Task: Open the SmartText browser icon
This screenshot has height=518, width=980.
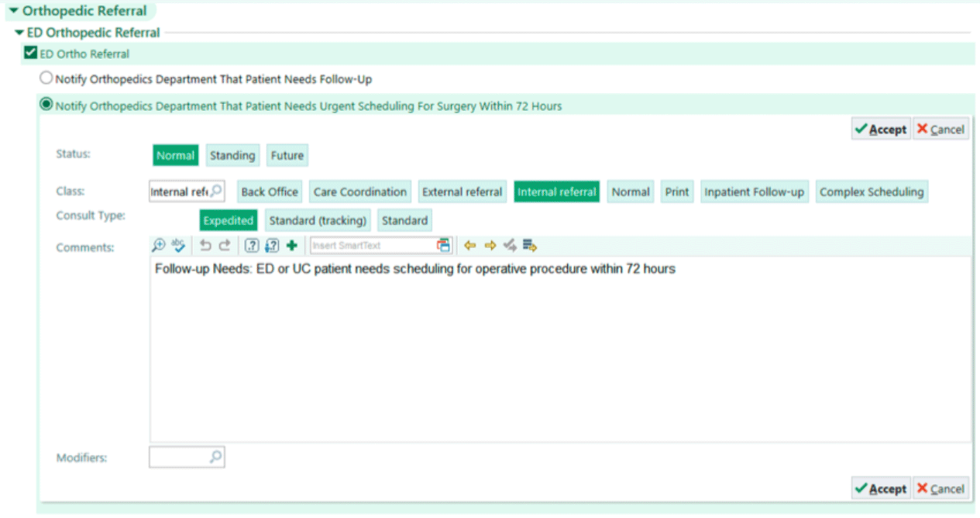Action: pos(444,246)
